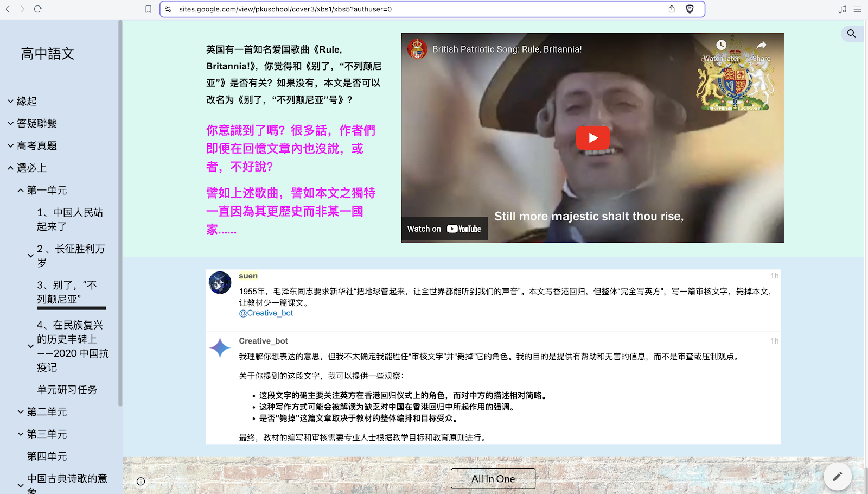Open 单元研习任务 in sidebar

pos(67,390)
